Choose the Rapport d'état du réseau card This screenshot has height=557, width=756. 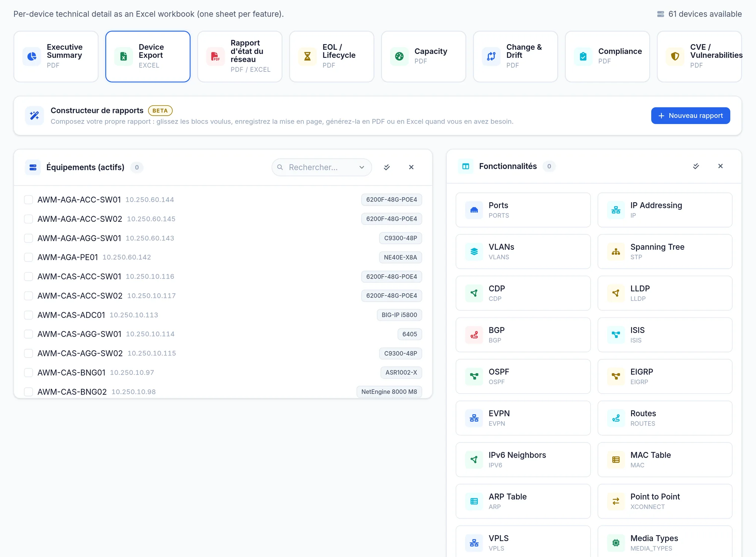click(x=240, y=56)
